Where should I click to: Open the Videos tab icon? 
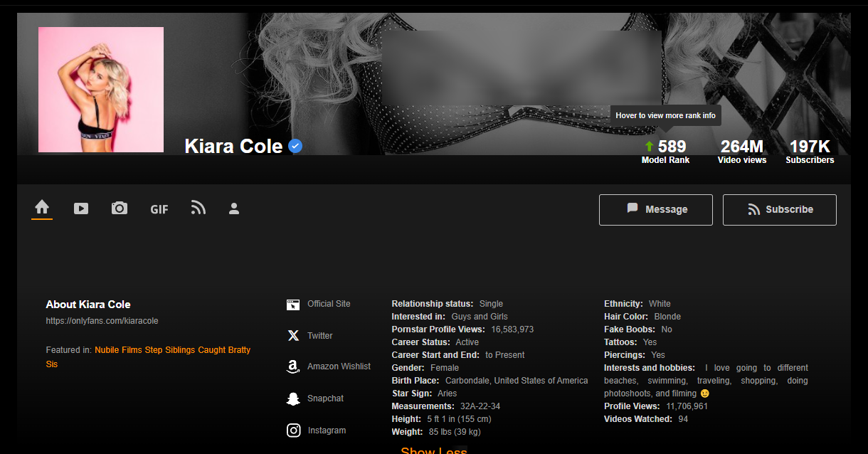click(x=81, y=208)
